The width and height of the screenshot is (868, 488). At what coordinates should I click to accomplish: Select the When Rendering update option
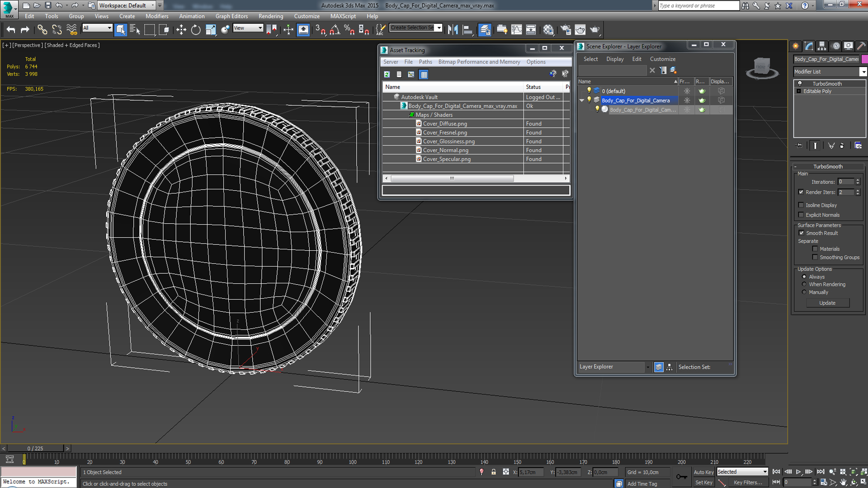click(x=804, y=285)
